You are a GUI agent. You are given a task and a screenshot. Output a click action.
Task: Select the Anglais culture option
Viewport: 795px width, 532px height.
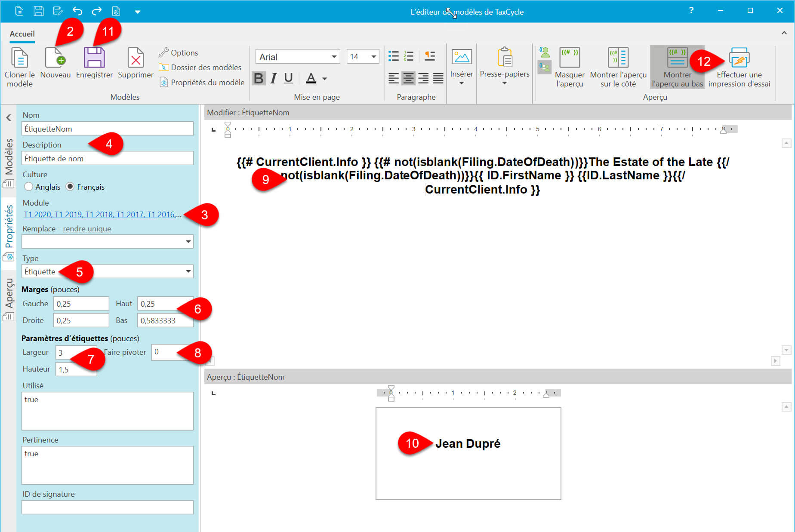[x=43, y=187]
